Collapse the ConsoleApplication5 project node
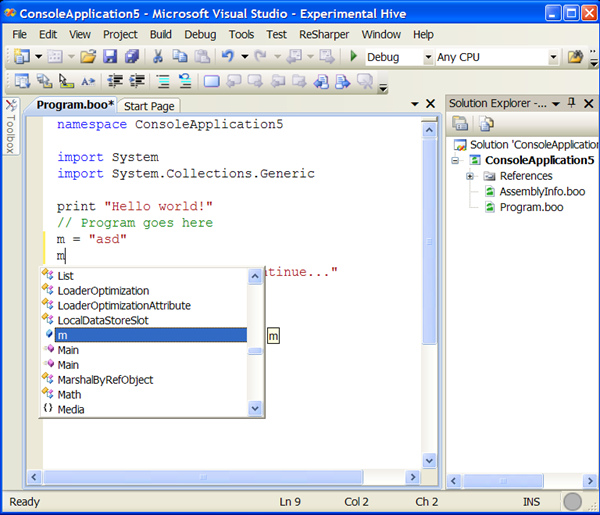The image size is (600, 515). 456,160
